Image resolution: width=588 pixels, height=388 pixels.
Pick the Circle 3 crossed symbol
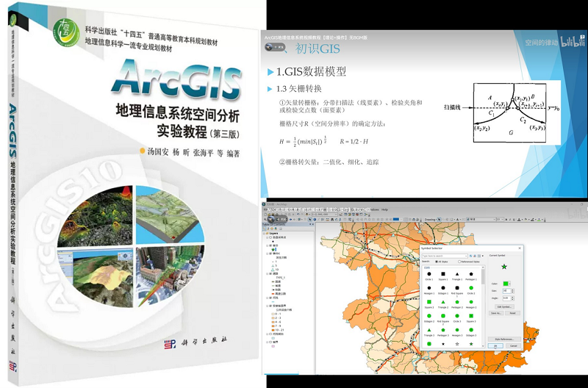point(457,316)
